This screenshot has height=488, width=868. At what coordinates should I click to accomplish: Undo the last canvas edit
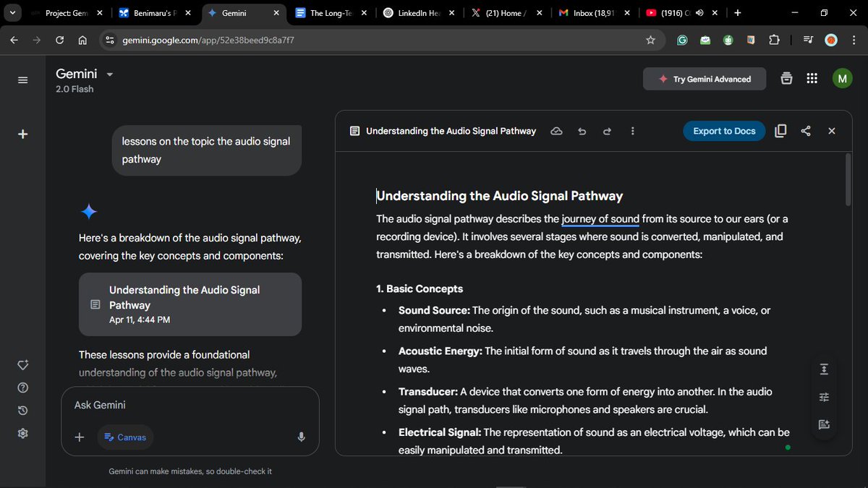click(582, 131)
